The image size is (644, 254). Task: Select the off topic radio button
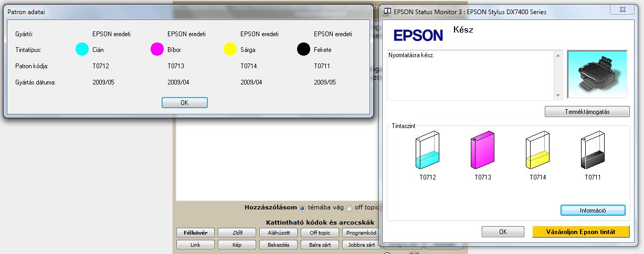[x=349, y=208]
